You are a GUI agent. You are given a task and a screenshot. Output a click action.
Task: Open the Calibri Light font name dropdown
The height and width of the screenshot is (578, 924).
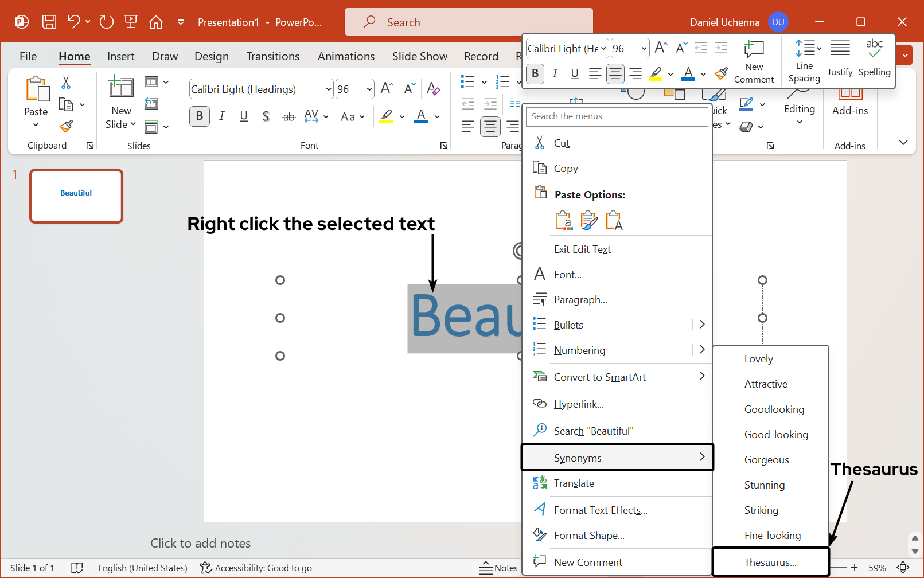tap(328, 89)
